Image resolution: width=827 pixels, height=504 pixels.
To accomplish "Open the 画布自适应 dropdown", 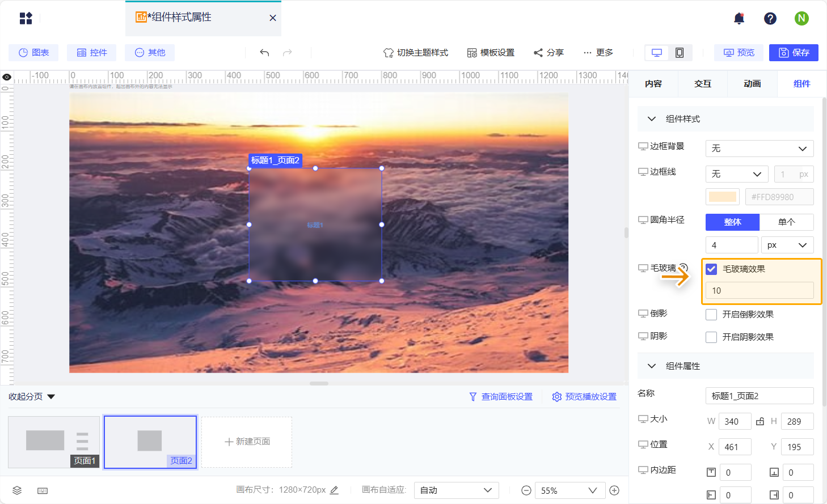I will click(x=457, y=490).
